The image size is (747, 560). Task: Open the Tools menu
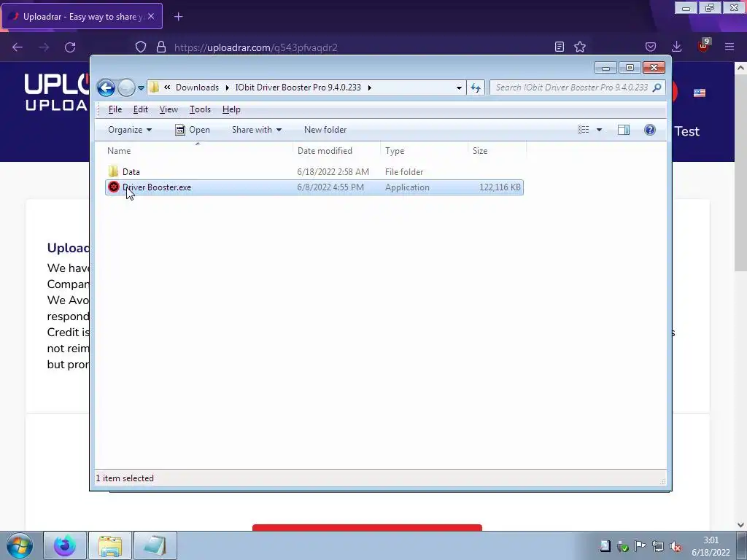pyautogui.click(x=200, y=109)
